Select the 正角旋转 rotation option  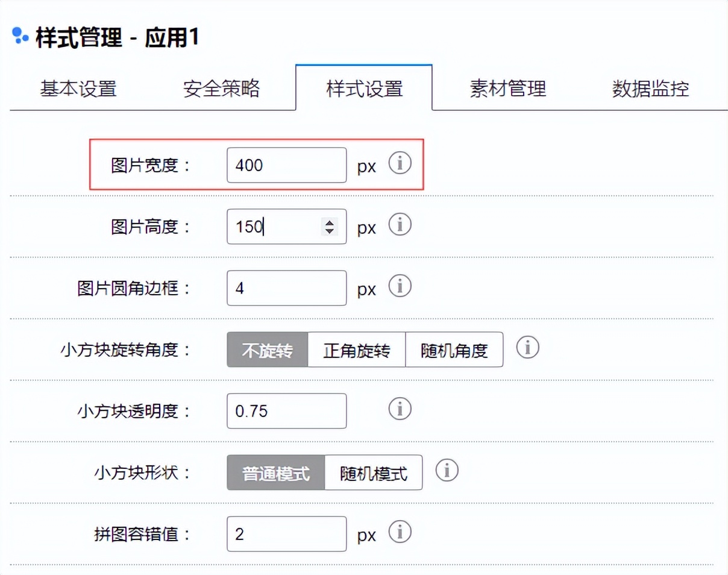357,350
